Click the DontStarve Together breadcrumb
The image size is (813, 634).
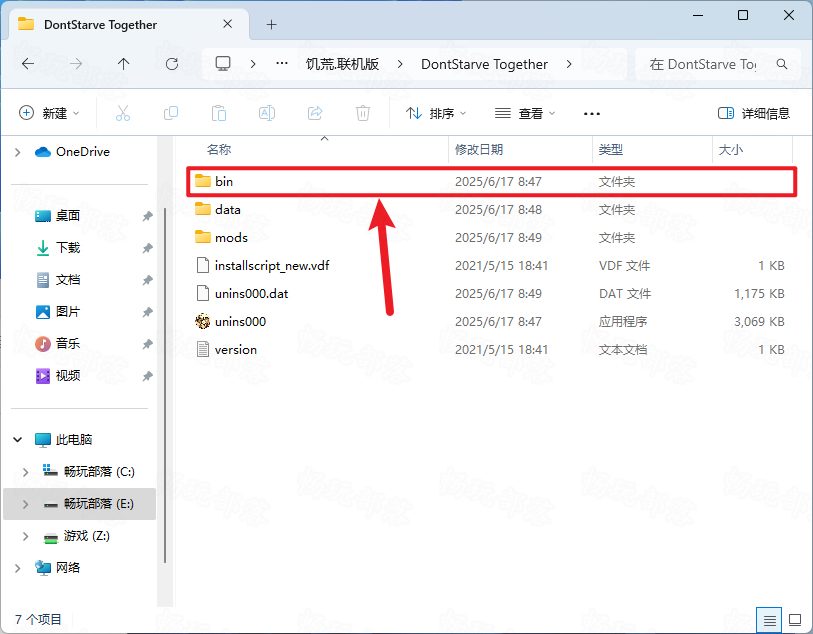[x=484, y=64]
